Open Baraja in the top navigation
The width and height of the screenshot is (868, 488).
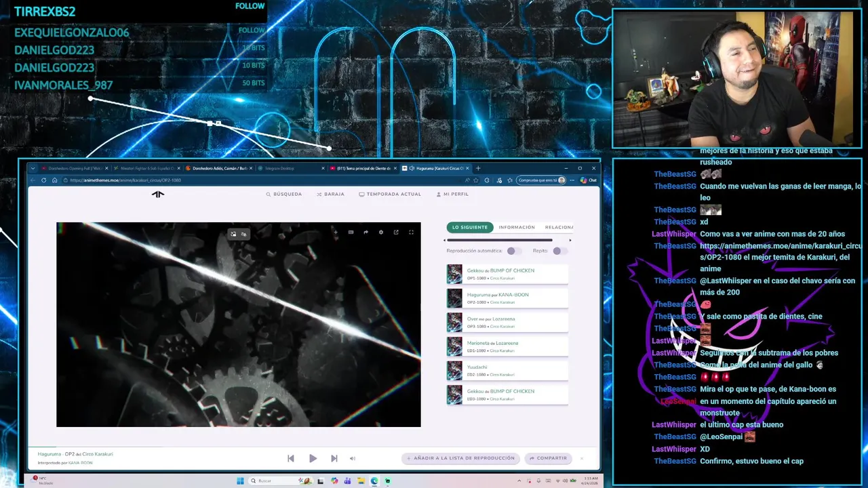click(x=330, y=195)
